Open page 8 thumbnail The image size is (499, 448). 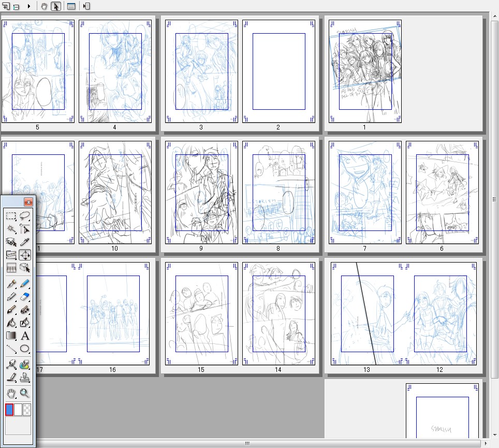279,193
